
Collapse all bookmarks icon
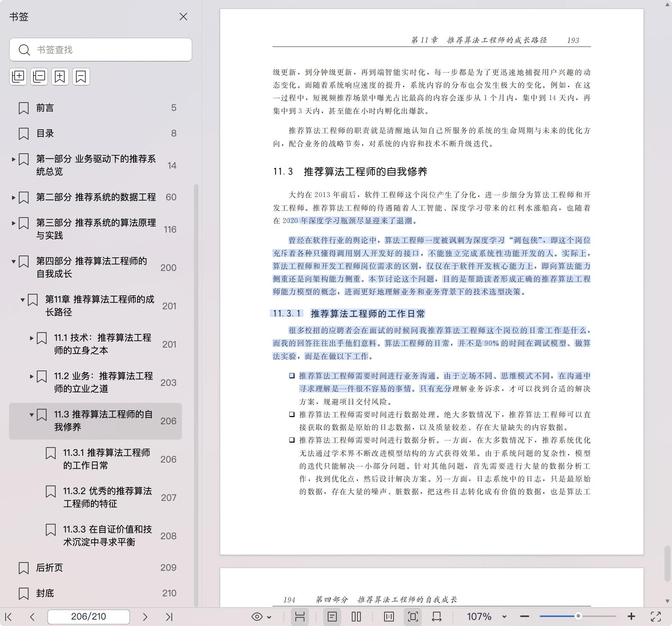point(39,77)
